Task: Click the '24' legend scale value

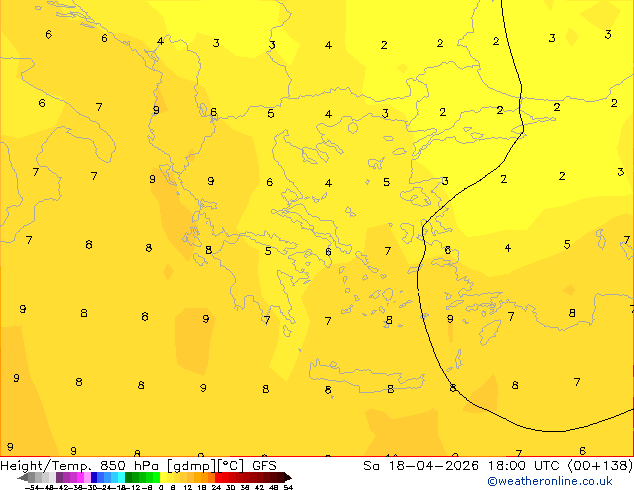Action: click(216, 487)
